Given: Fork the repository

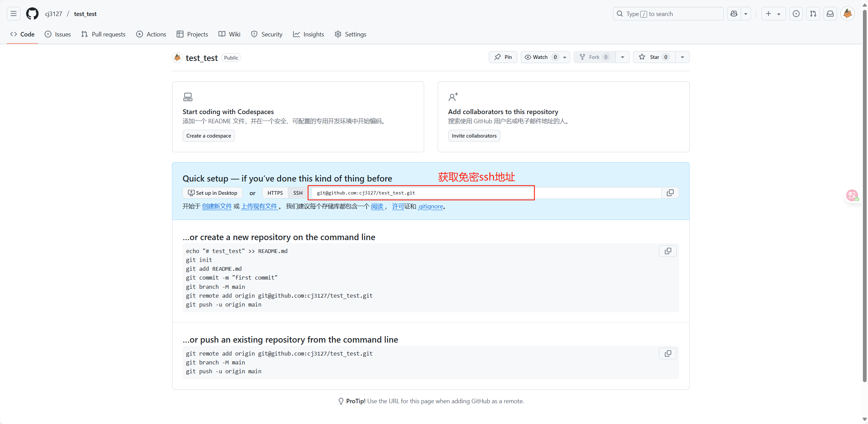Looking at the screenshot, I should pos(595,57).
